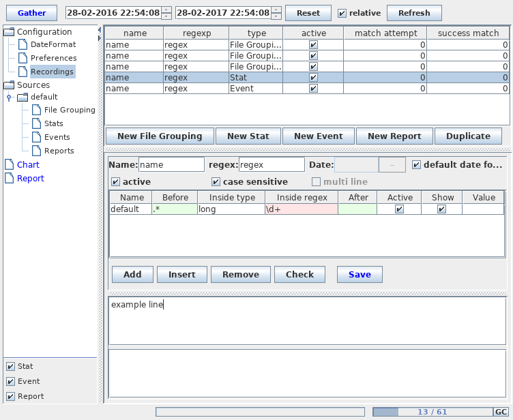Image resolution: width=513 pixels, height=420 pixels.
Task: Toggle the Event filter checkbox
Action: pos(10,381)
